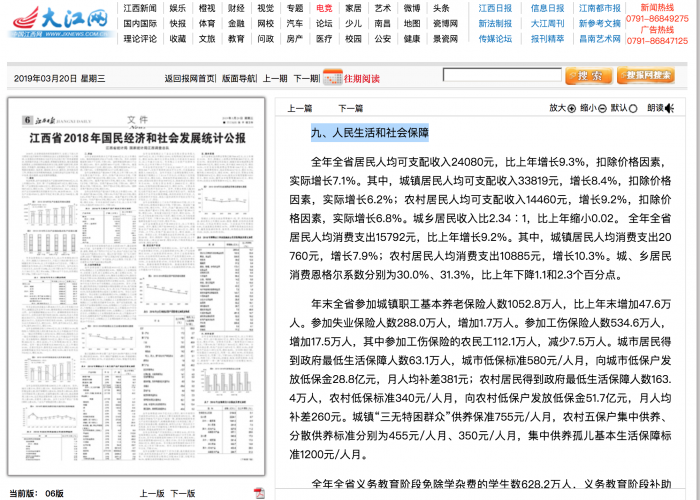
Task: Go to 下一篇 next article above text
Action: [350, 108]
